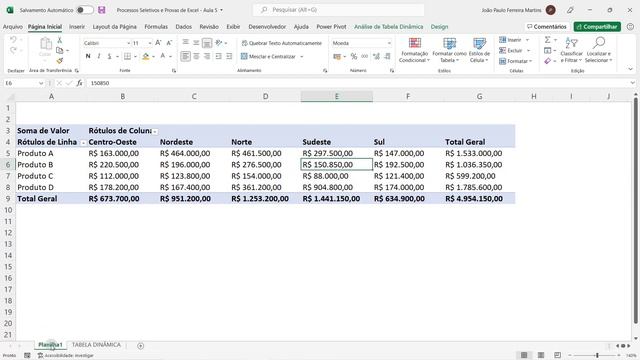Click the Comentários button
640x360 pixels.
[x=547, y=27]
